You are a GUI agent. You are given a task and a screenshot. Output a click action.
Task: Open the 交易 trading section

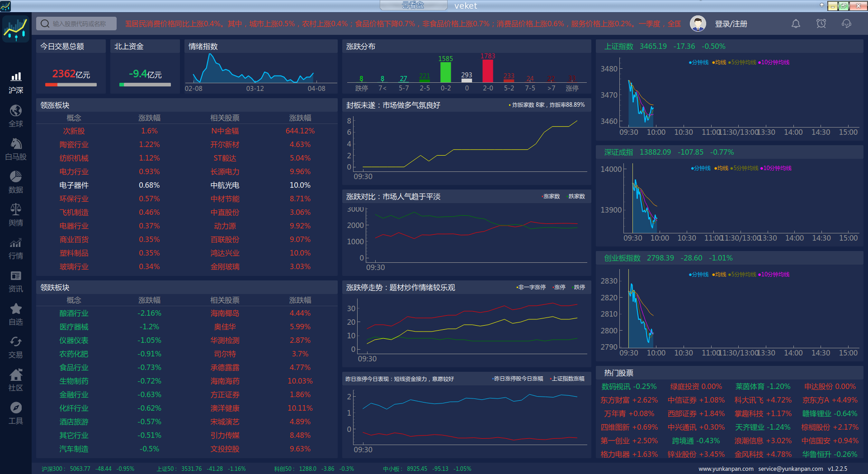click(16, 347)
